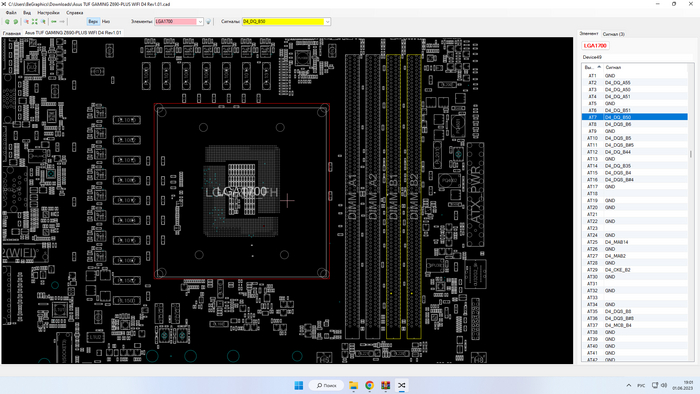Viewport: 700px width, 394px height.
Task: Click the DIMM_A2 slot on the board
Action: (373, 196)
